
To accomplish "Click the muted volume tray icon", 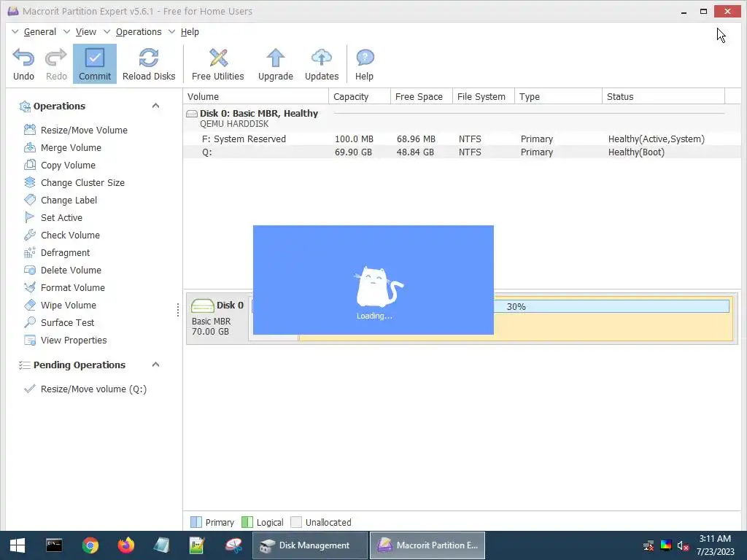I will (x=683, y=545).
